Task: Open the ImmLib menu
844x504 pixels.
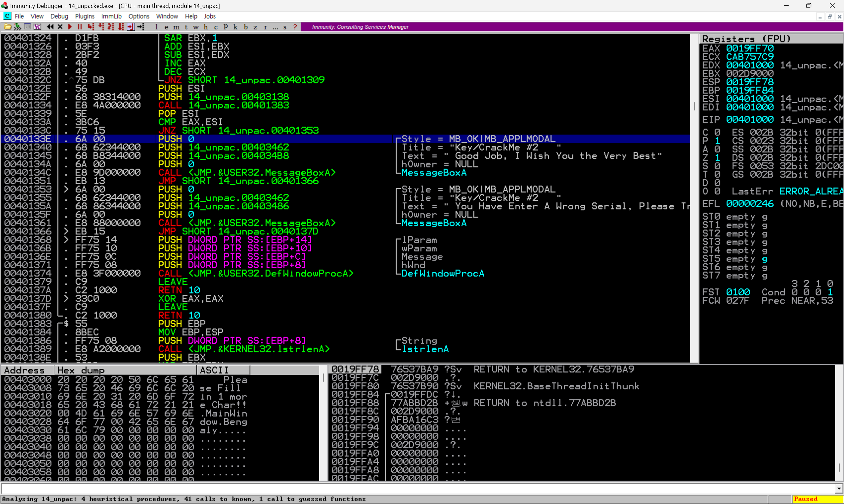Action: pos(111,16)
